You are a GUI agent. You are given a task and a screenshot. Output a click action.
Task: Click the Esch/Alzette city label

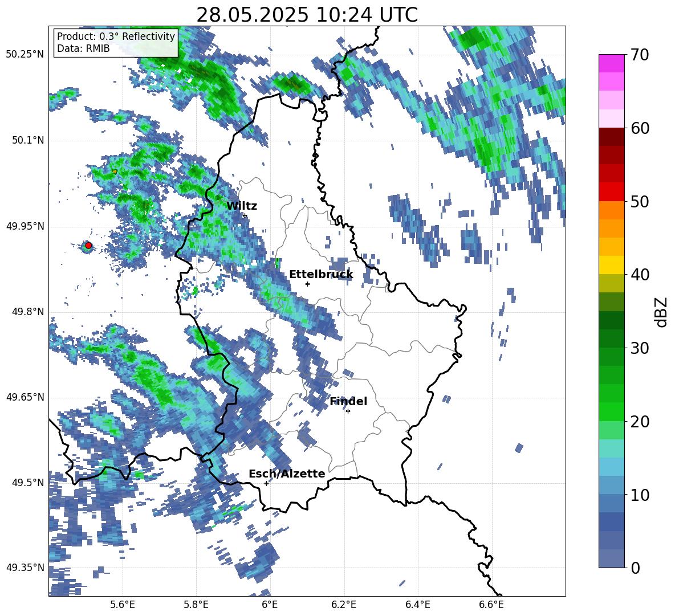point(287,474)
